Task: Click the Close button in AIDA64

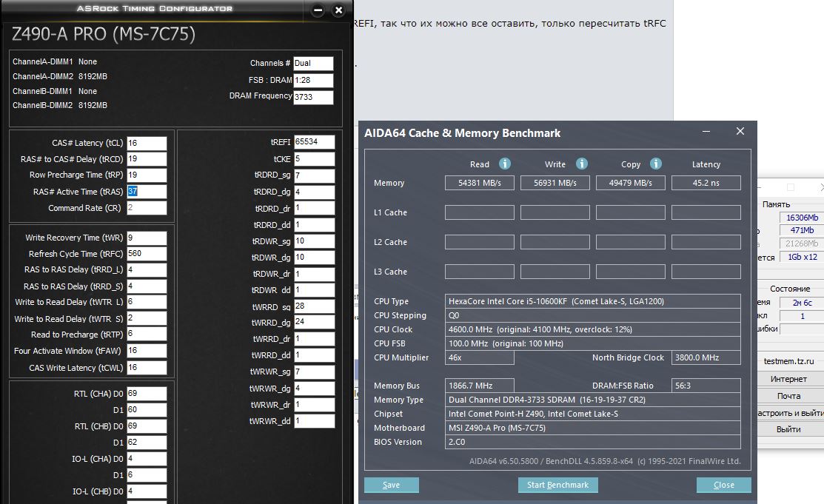Action: pos(723,485)
